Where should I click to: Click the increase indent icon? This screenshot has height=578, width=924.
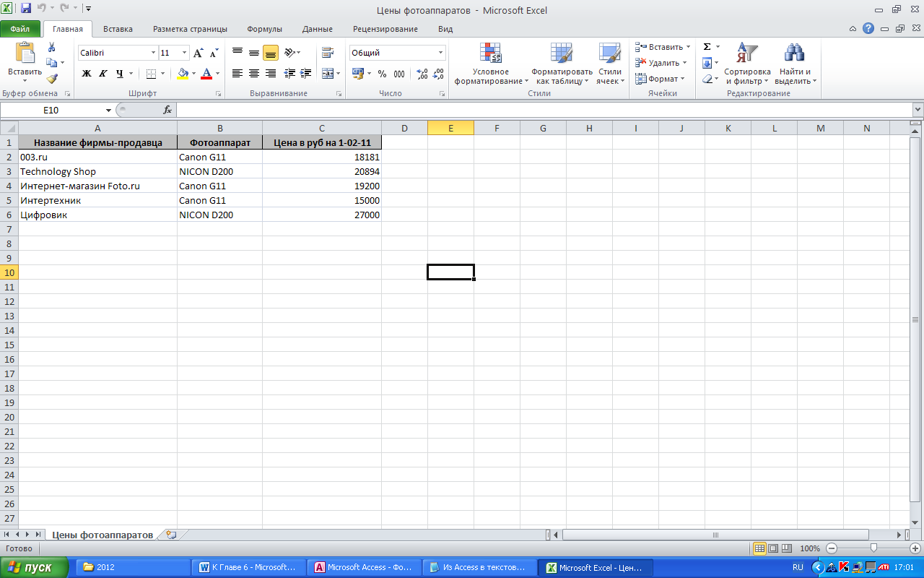305,73
